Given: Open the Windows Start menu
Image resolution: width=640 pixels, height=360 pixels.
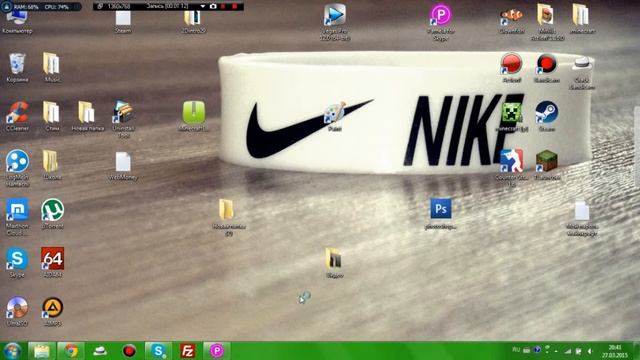Looking at the screenshot, I should (12, 351).
